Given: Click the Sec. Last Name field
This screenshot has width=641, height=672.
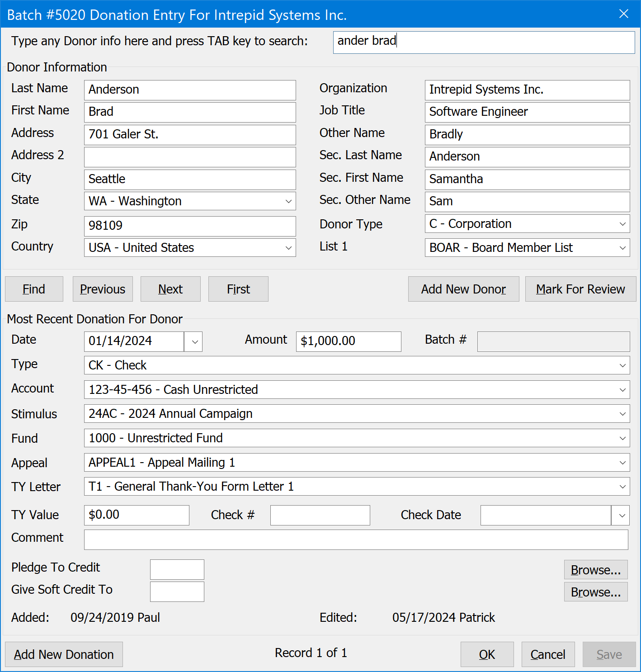Looking at the screenshot, I should click(x=527, y=157).
